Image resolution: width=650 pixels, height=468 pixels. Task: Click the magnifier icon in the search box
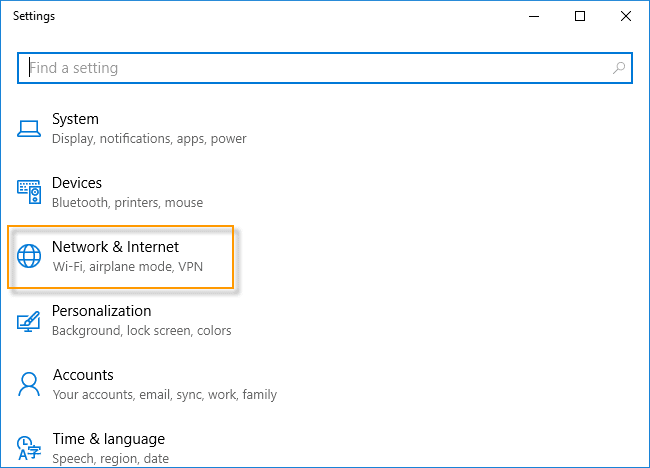(619, 68)
